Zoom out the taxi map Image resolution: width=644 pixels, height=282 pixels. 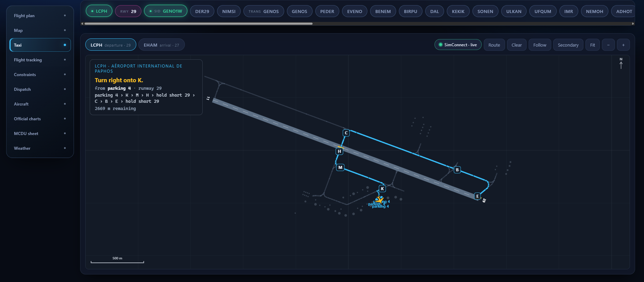tap(608, 45)
